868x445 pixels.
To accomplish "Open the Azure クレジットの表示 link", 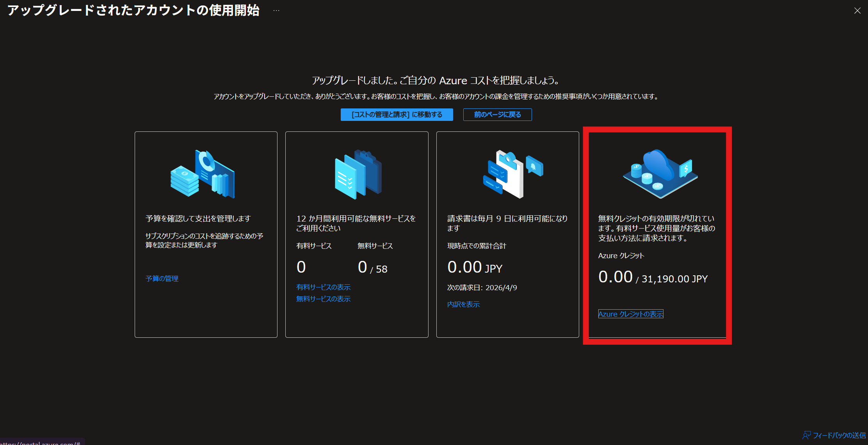I will [x=631, y=314].
